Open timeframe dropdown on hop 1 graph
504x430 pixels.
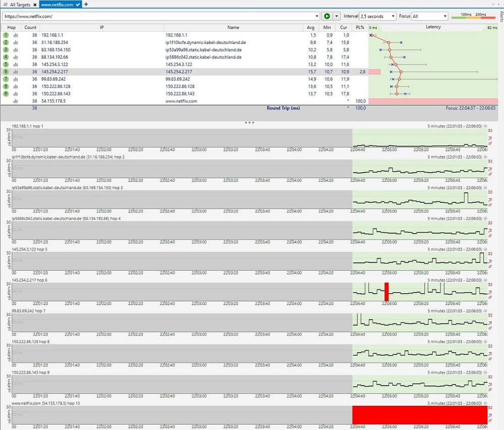(x=485, y=126)
